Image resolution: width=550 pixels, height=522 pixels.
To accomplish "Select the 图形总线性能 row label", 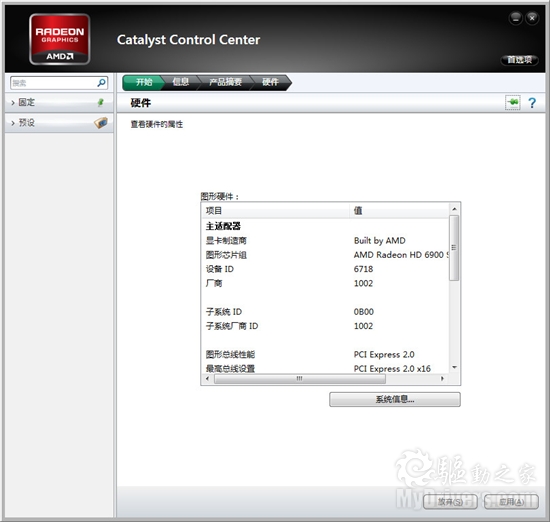I will [230, 354].
